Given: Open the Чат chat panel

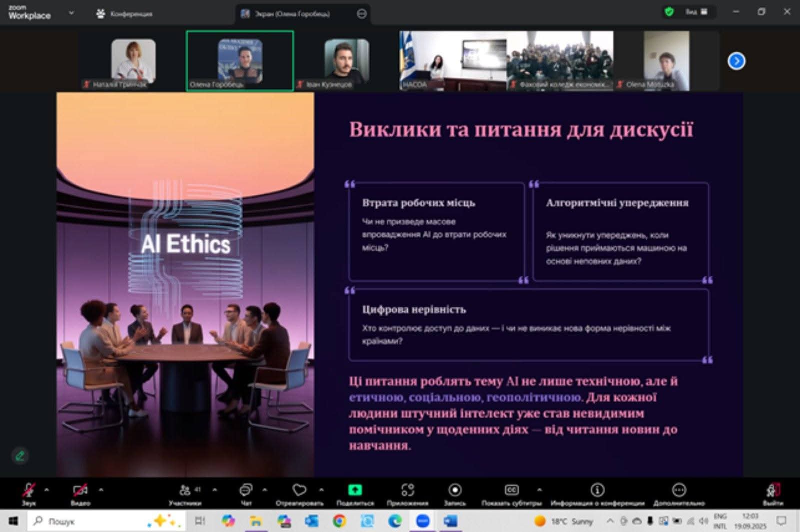Looking at the screenshot, I should pos(246,491).
